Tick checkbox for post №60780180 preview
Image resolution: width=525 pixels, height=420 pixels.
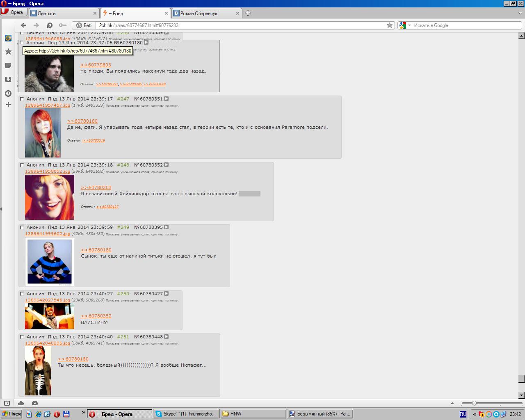point(22,43)
